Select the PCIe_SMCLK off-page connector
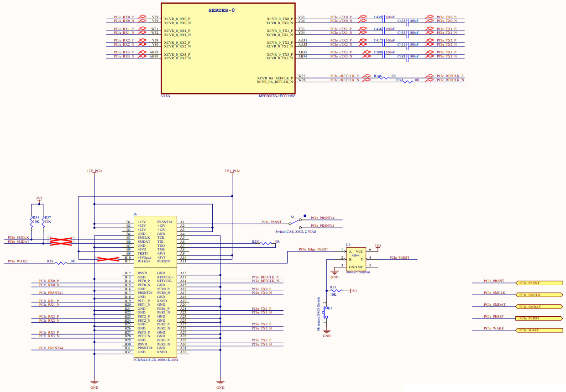 coord(539,295)
